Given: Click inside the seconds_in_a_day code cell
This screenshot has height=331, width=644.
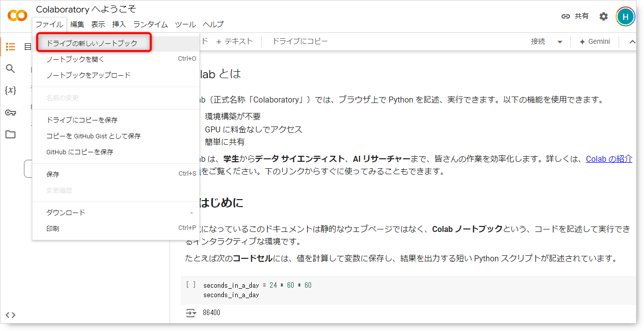Looking at the screenshot, I should pyautogui.click(x=409, y=290).
